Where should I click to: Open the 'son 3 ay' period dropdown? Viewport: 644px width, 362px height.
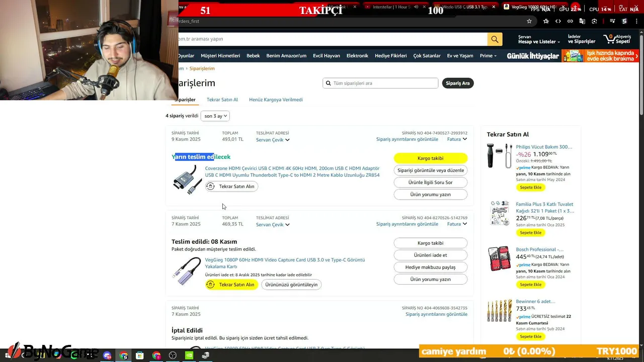coord(215,116)
